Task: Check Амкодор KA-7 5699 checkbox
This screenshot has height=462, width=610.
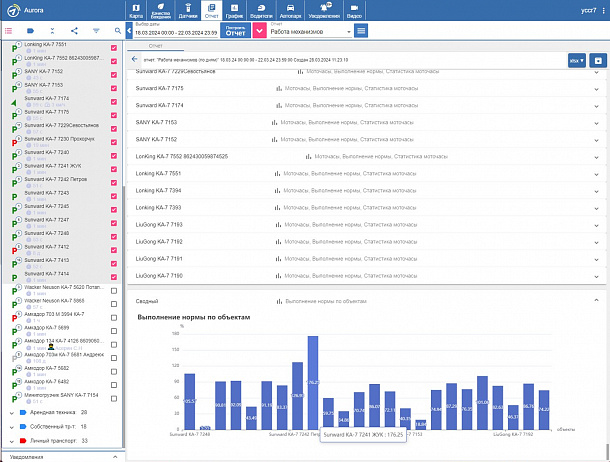Action: click(114, 331)
